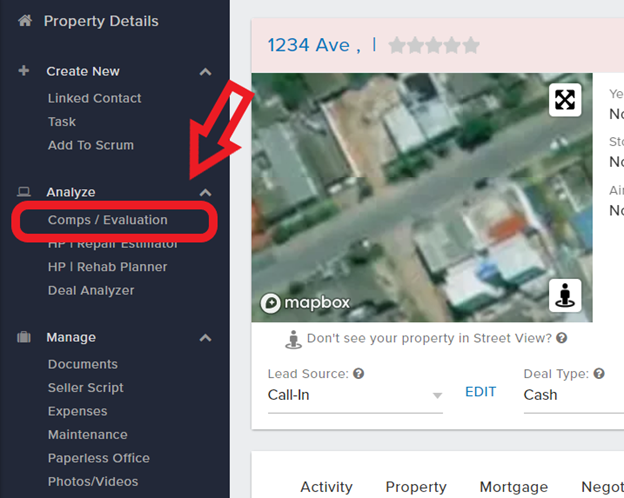
Task: Click the Deal Type help question icon
Action: pos(599,373)
